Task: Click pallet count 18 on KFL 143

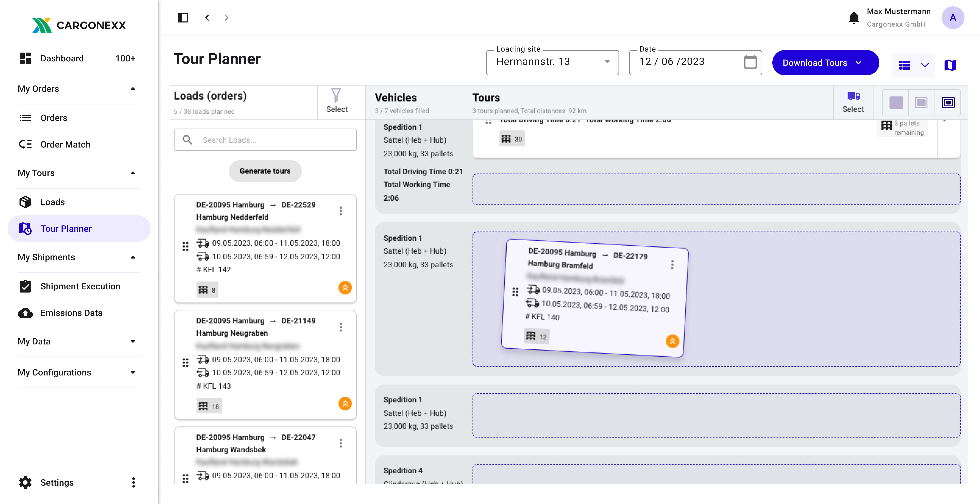Action: 209,406
